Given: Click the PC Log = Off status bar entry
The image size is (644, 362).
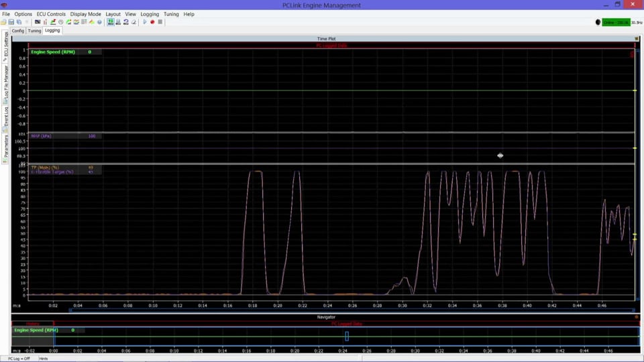Looking at the screenshot, I should click(x=19, y=359).
